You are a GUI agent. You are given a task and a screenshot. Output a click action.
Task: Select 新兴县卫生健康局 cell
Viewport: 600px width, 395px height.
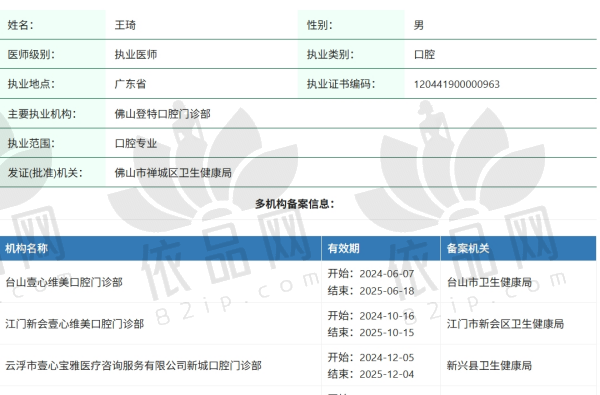489,366
